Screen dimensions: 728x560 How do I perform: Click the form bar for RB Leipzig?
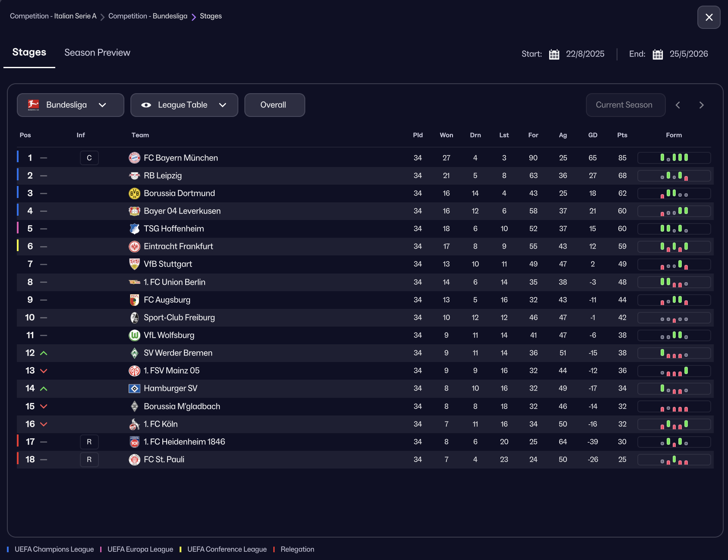pos(674,176)
